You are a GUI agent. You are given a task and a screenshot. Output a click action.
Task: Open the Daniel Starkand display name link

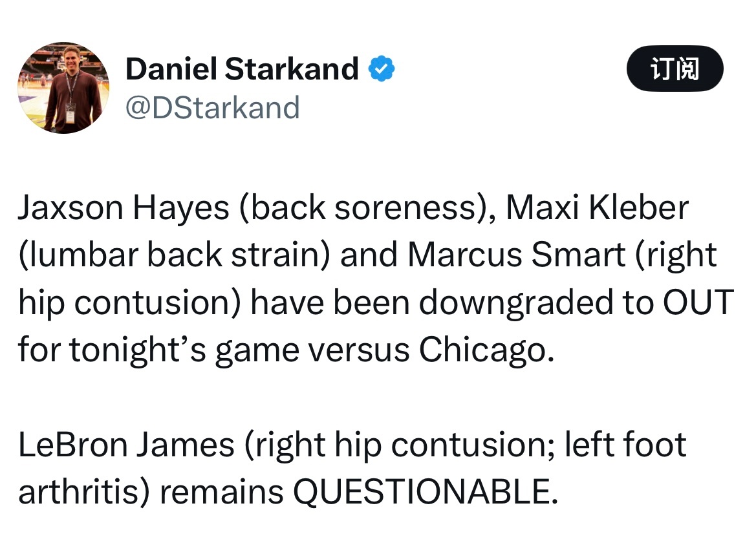242,69
